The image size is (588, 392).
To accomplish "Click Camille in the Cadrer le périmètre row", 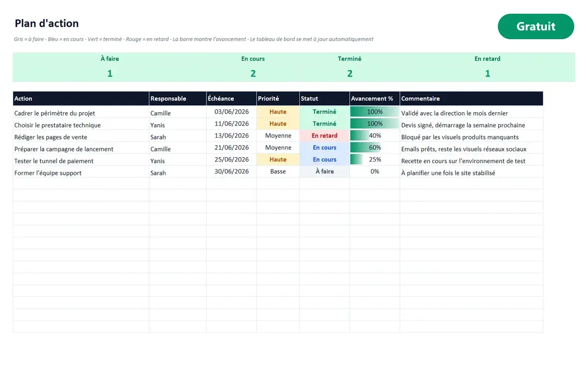I will coord(178,112).
